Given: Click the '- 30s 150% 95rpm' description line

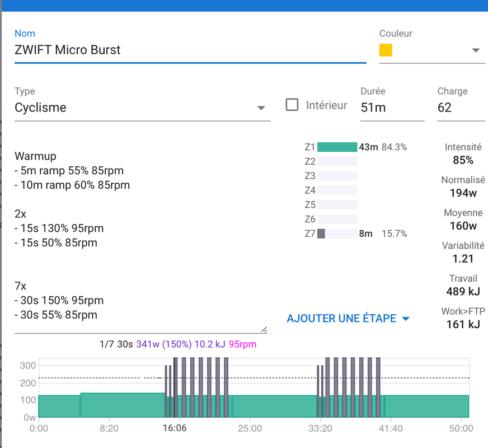Looking at the screenshot, I should (x=59, y=300).
